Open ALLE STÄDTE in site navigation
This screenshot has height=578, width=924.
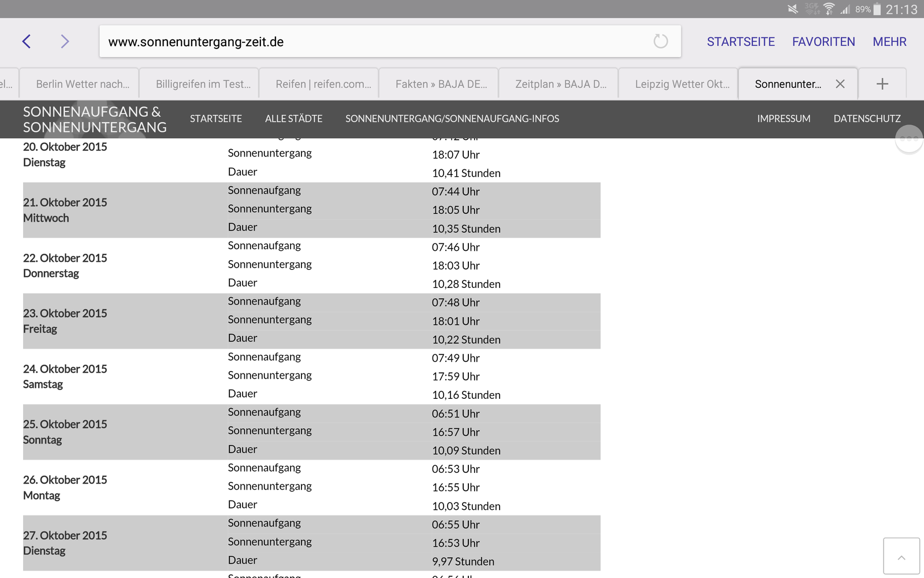pos(293,118)
